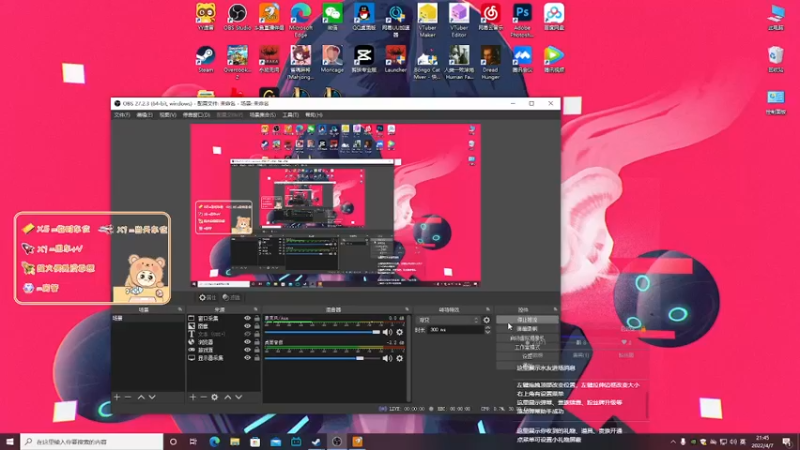Toggle the lock on the 显示器采集 source
The image size is (800, 450).
(257, 358)
